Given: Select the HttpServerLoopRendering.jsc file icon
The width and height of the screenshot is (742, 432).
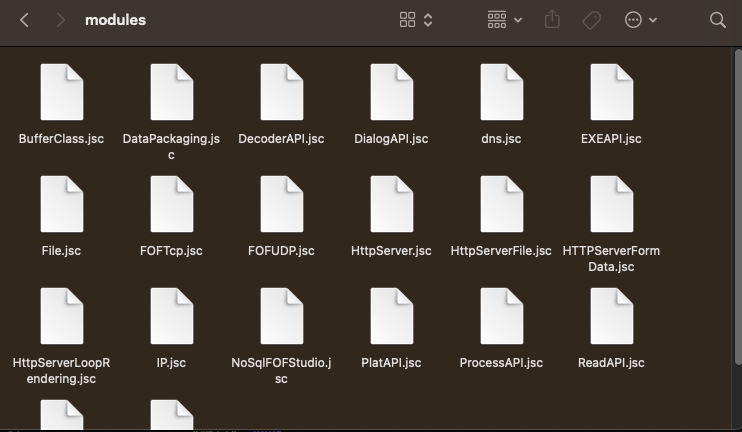Looking at the screenshot, I should (x=62, y=316).
